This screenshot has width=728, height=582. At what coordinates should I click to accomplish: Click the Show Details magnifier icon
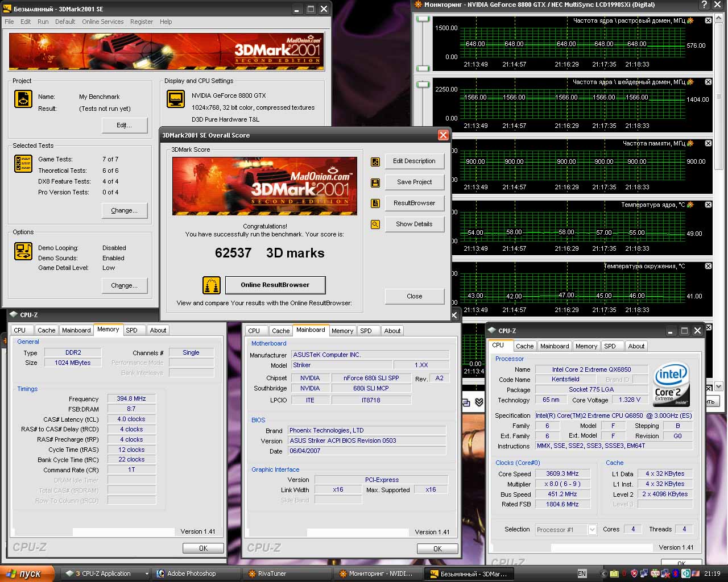click(375, 225)
